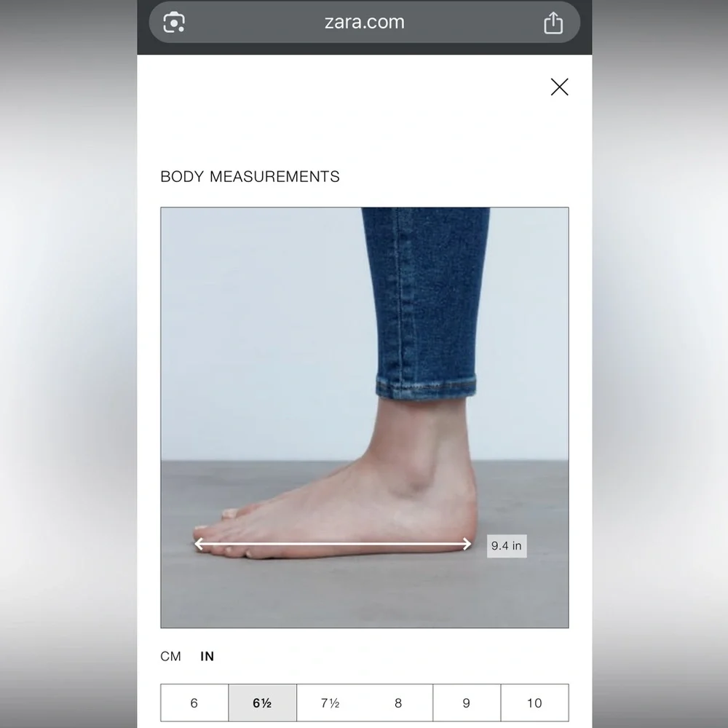Click the 9.4 in measurement label
Viewport: 728px width, 728px height.
(507, 545)
